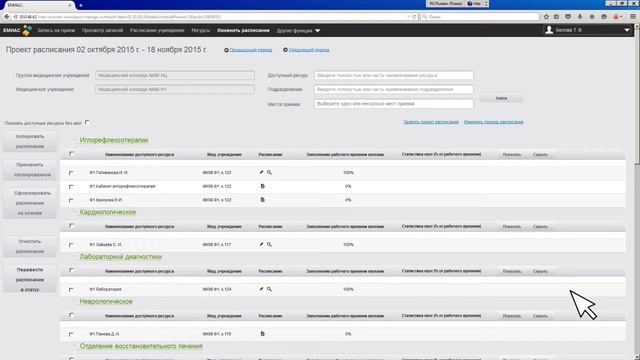The height and width of the screenshot is (360, 640).
Task: Collapse the Кардиологическое section
Action: [x=75, y=212]
